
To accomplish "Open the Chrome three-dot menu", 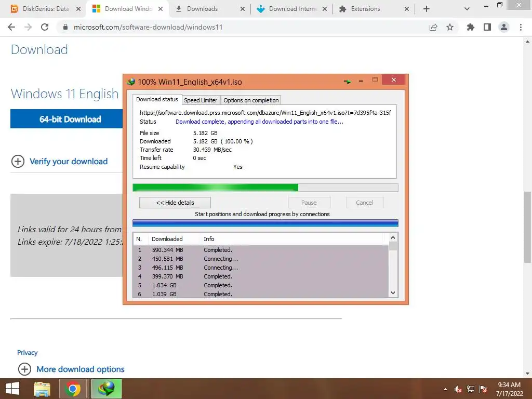I will (x=521, y=27).
